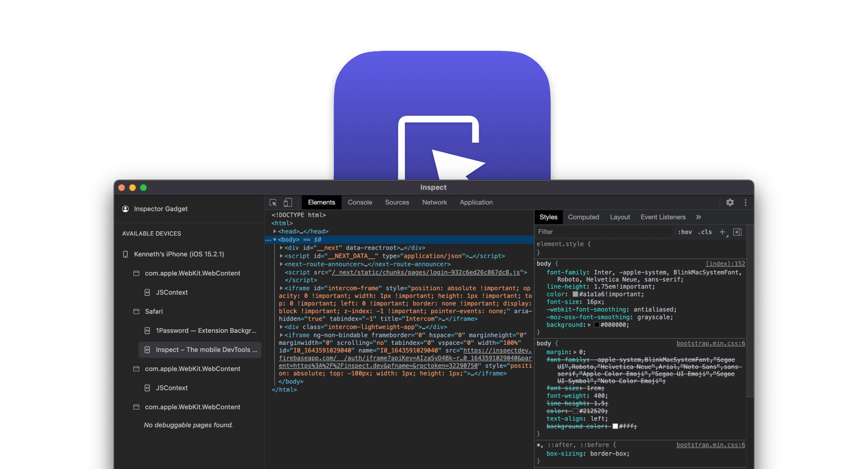Open DevTools settings gear
Image resolution: width=868 pixels, height=469 pixels.
click(x=730, y=202)
